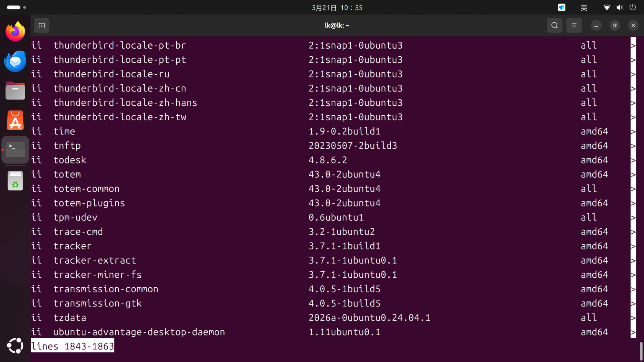Image resolution: width=644 pixels, height=362 pixels.
Task: Click package name thunderbird-locale-zh-cn
Action: pos(120,88)
